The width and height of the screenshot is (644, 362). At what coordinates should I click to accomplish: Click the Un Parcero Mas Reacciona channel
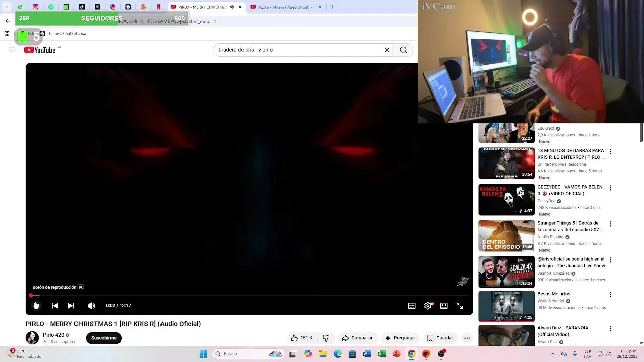(561, 164)
